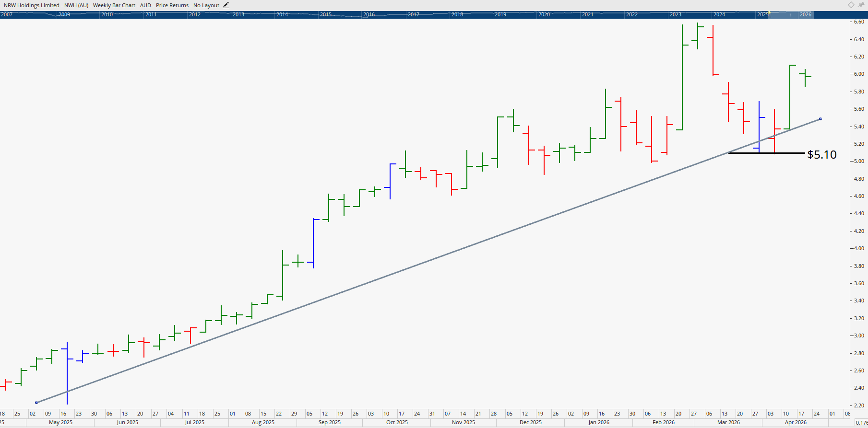The width and height of the screenshot is (868, 428).
Task: Click the Feb 2026 month label
Action: click(664, 422)
